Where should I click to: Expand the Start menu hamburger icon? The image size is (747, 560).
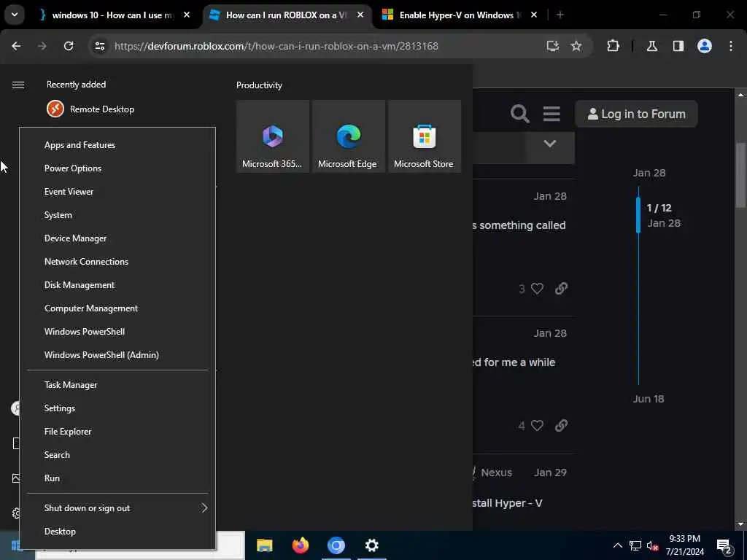click(18, 85)
